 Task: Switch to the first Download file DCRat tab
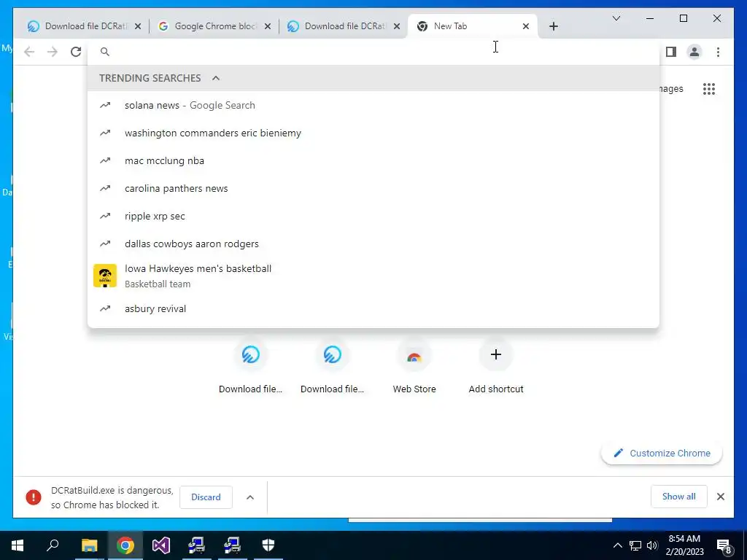[x=85, y=26]
